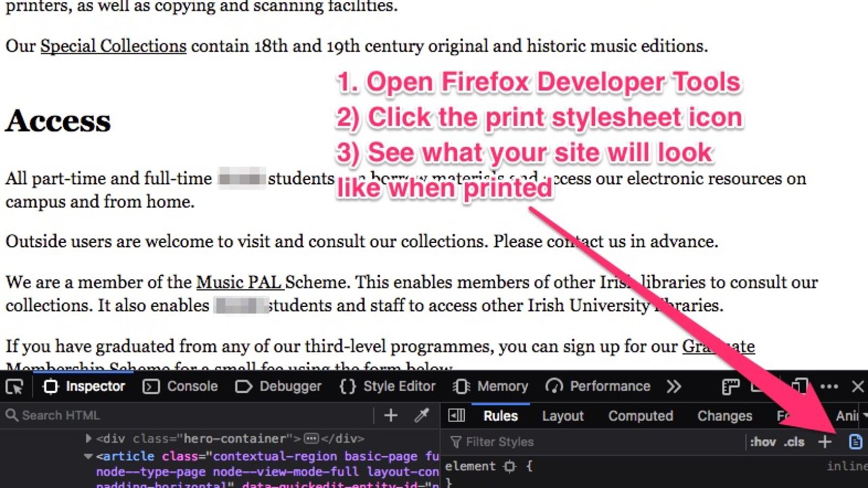Screen dimensions: 868x488
Task: Toggle the .cls classes panel
Action: pos(794,442)
